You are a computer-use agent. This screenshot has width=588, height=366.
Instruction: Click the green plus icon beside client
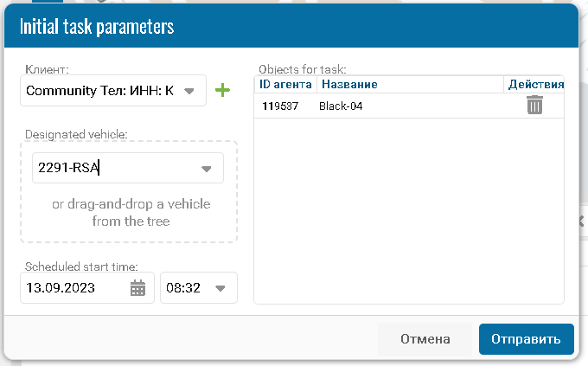click(222, 90)
